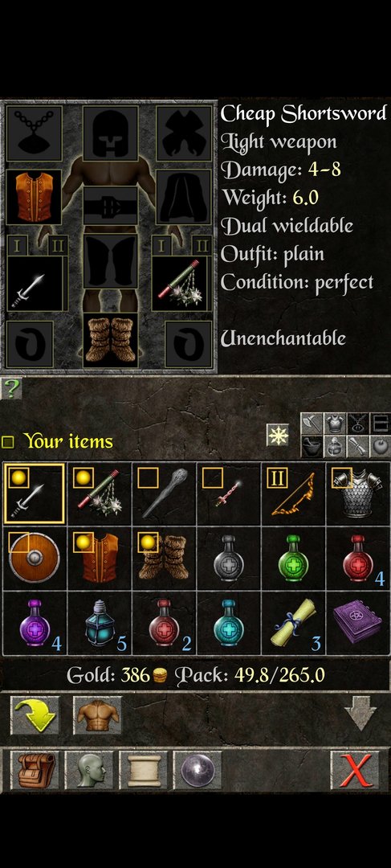391x868 pixels.
Task: Select the purple spellbook item
Action: (357, 624)
